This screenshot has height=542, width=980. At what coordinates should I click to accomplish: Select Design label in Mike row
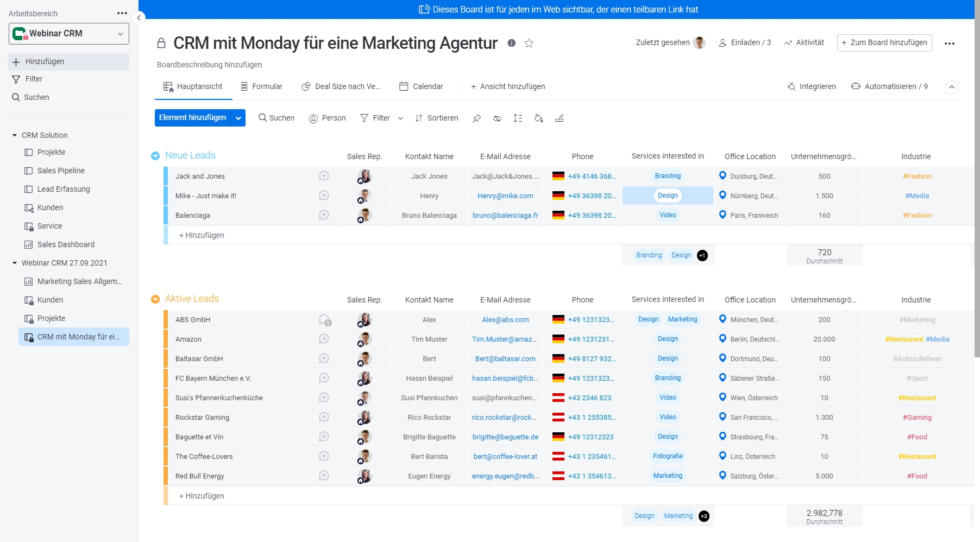(x=668, y=196)
